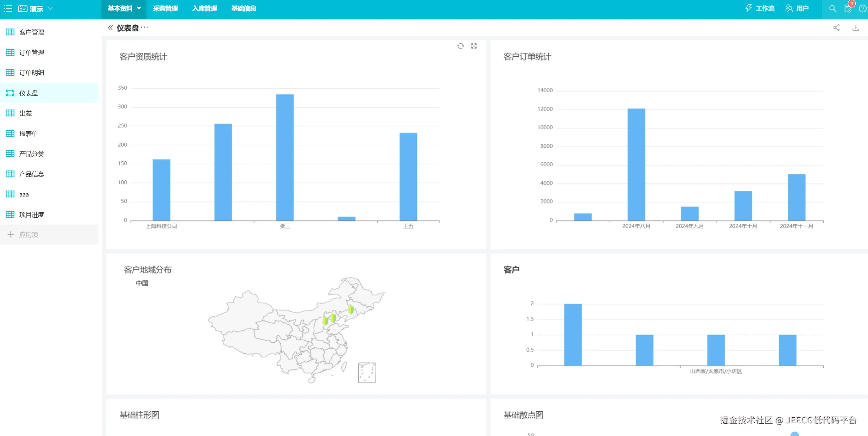Open 客户管理 in the sidebar
Screen dimensions: 868x436
(x=32, y=32)
